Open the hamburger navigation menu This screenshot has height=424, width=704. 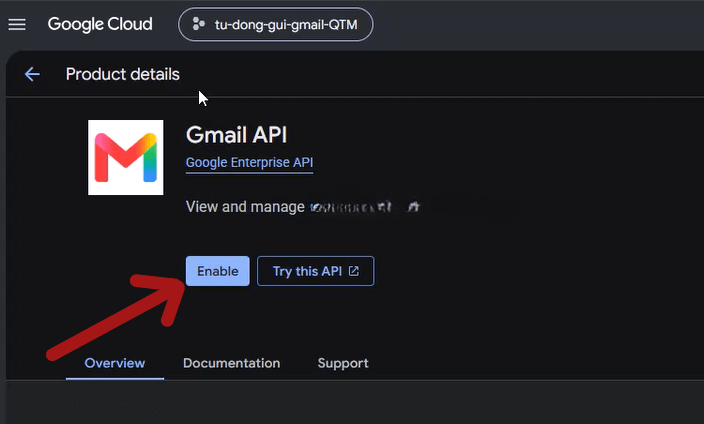17,24
